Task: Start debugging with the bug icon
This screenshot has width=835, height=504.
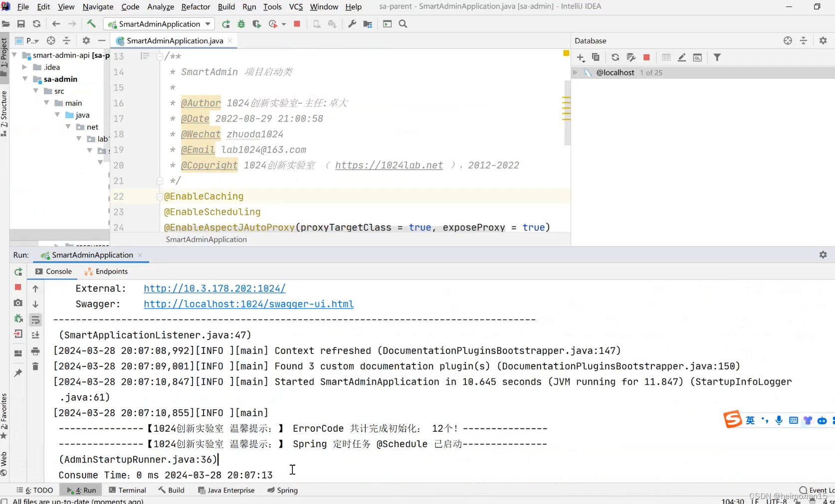Action: click(x=241, y=24)
